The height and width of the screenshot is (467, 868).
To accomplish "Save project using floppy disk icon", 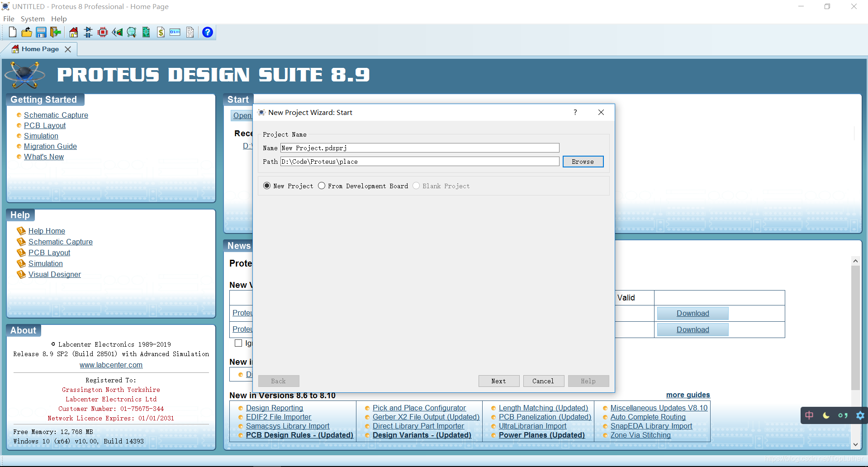I will 41,32.
